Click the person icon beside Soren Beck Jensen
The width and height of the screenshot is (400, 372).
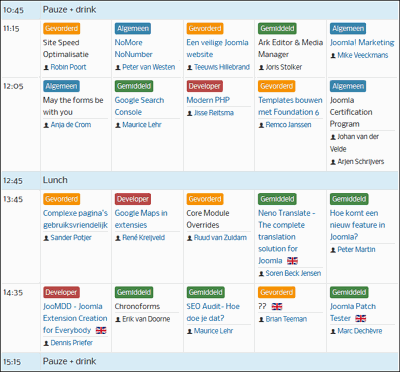pyautogui.click(x=261, y=274)
